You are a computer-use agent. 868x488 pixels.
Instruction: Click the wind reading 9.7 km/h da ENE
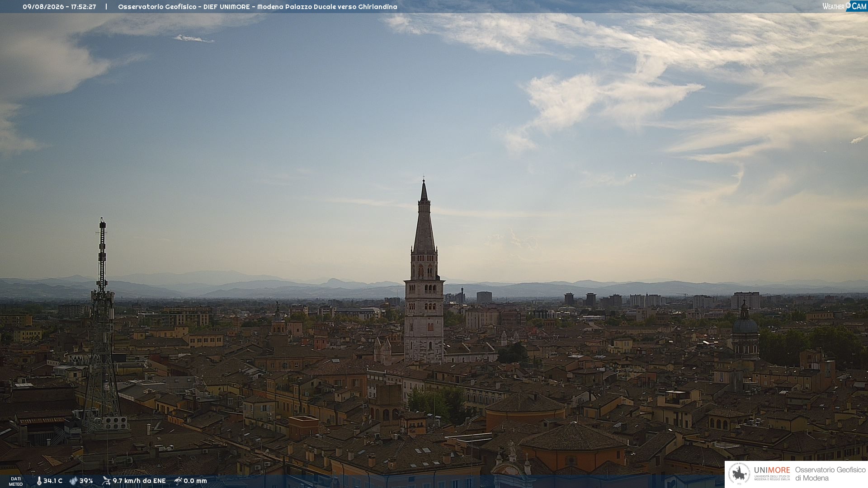139,481
